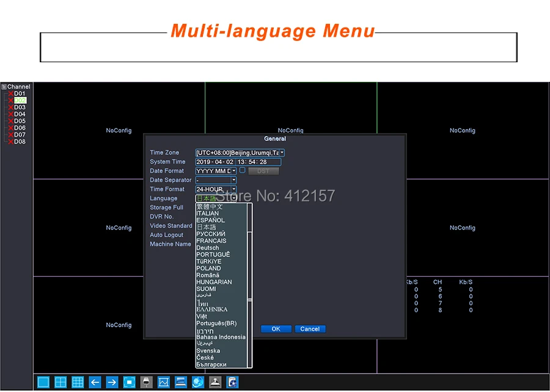Choose Svenska from language list

click(x=208, y=350)
